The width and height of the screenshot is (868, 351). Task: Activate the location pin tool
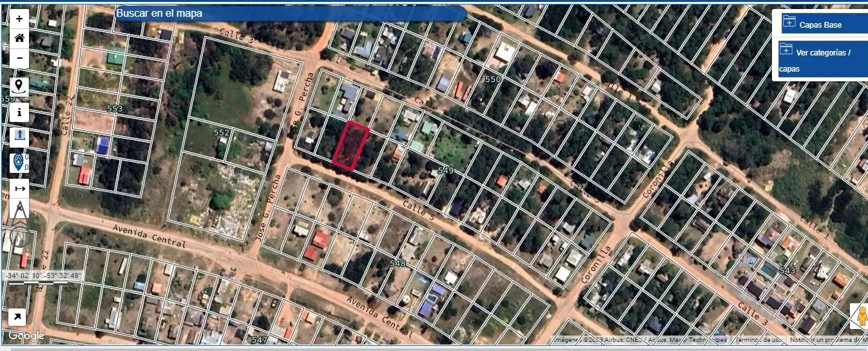[19, 86]
